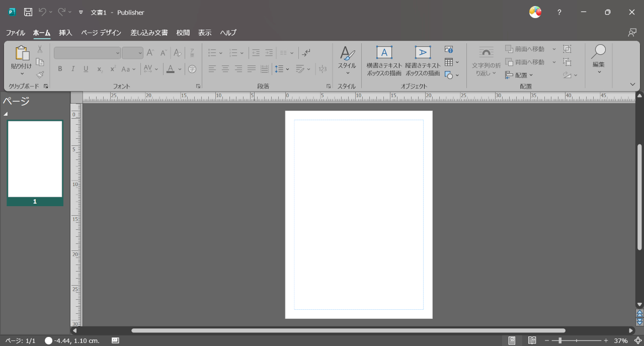Open the Customize Quick Access Toolbar dropdown
The image size is (644, 346).
point(80,12)
